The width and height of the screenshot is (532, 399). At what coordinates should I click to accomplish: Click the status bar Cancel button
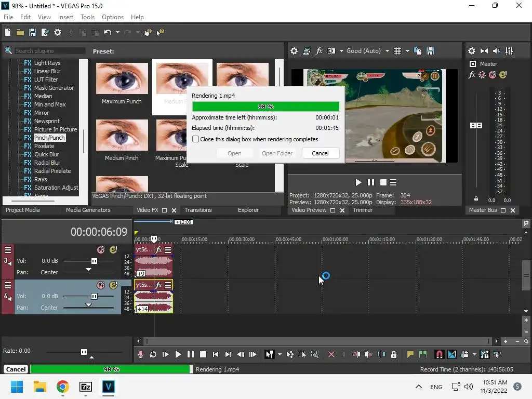[x=16, y=369]
